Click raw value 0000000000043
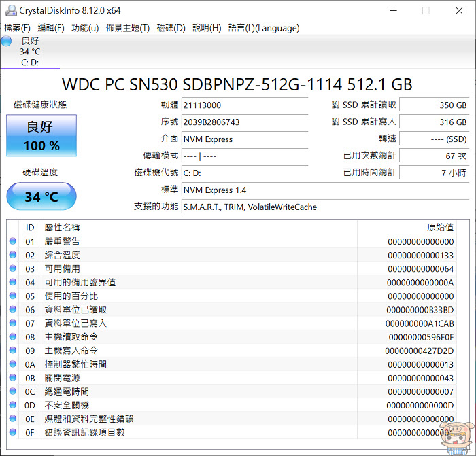This screenshot has height=456, width=476. (x=421, y=379)
